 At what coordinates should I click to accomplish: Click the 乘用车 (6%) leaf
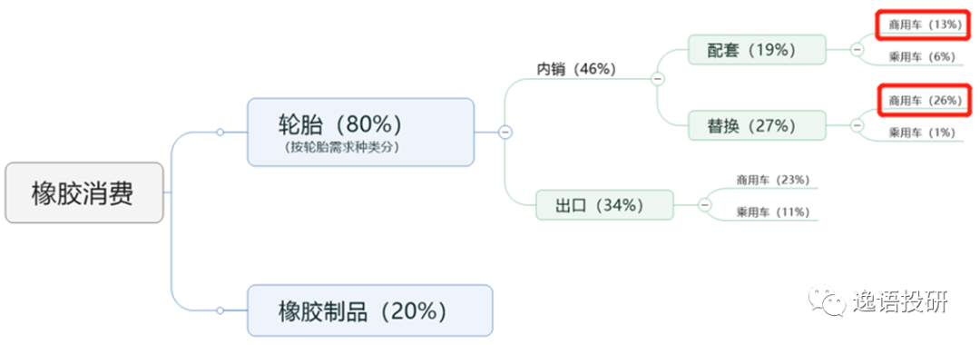coord(923,56)
